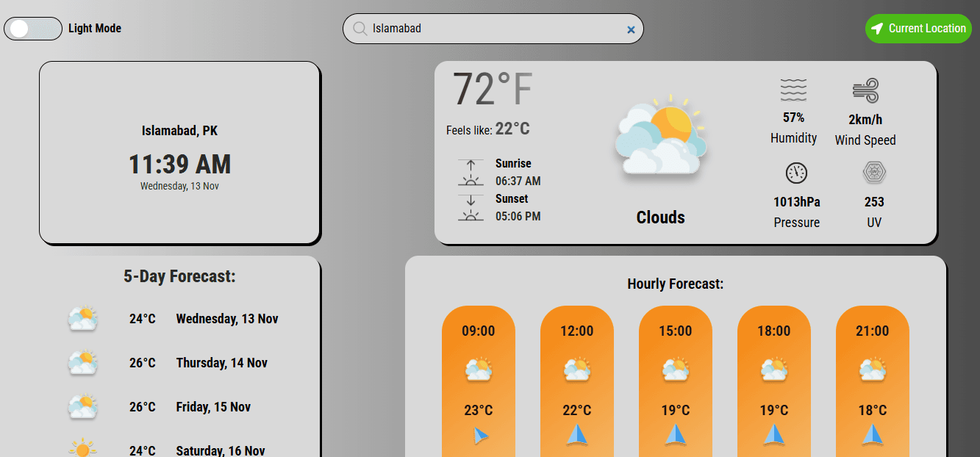Viewport: 980px width, 457px height.
Task: Click the large clouds and sun weather icon
Action: [660, 135]
